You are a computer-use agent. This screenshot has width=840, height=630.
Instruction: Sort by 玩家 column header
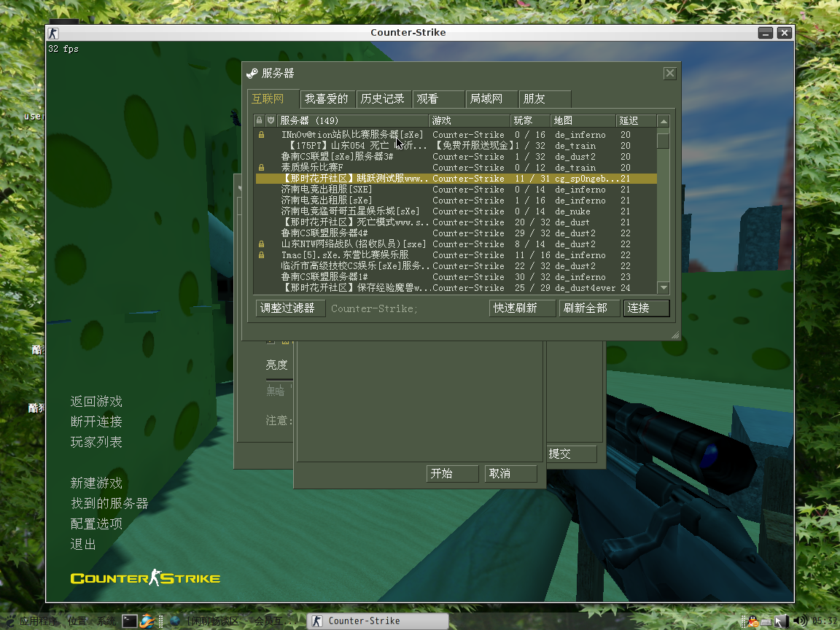pos(530,120)
